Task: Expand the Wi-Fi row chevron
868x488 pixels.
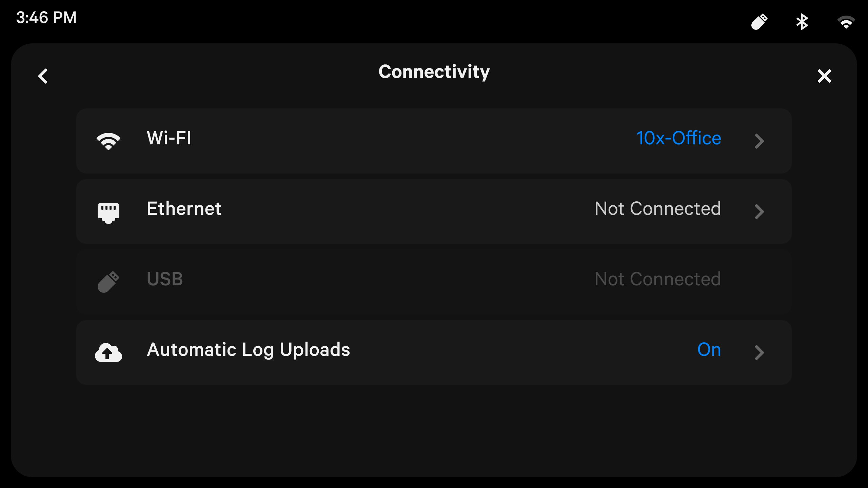Action: [x=759, y=141]
